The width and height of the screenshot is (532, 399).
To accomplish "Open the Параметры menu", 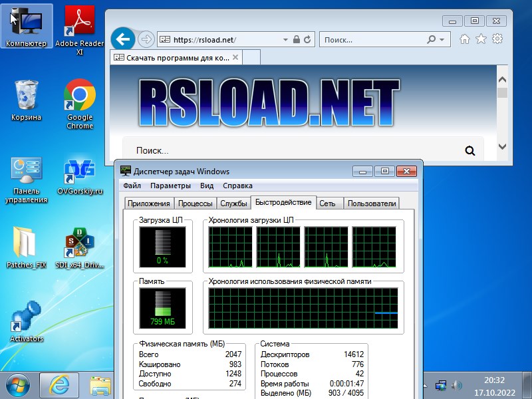I will [170, 186].
